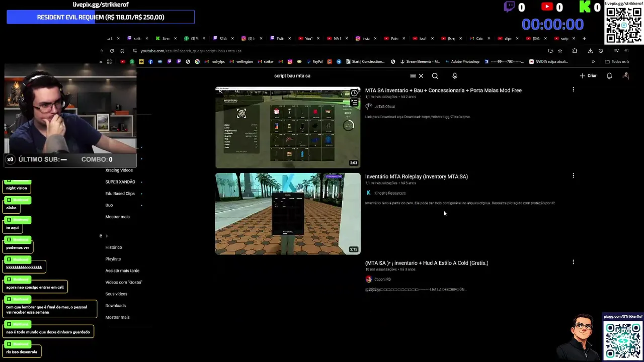The image size is (644, 362).
Task: Open PayPal bookmark
Action: [x=314, y=62]
